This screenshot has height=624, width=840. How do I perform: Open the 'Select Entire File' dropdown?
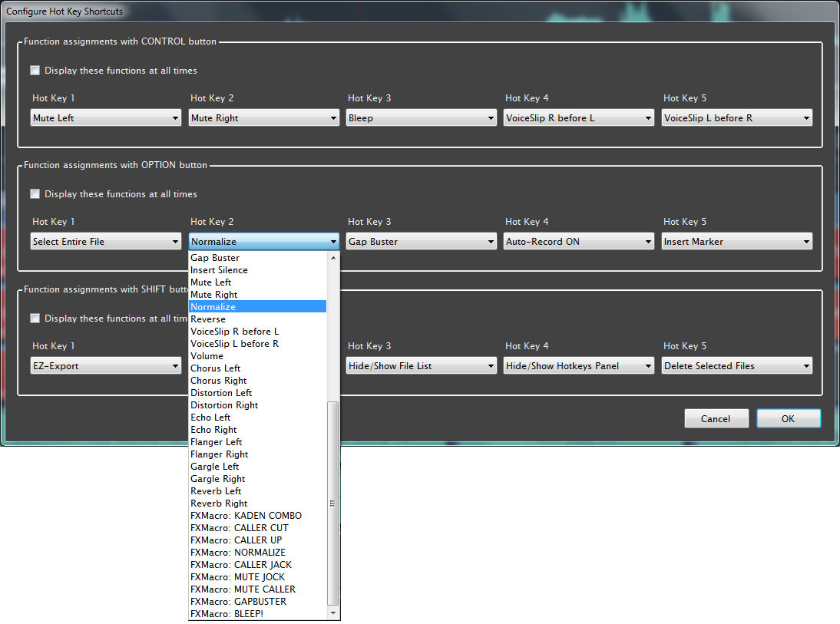pos(105,242)
